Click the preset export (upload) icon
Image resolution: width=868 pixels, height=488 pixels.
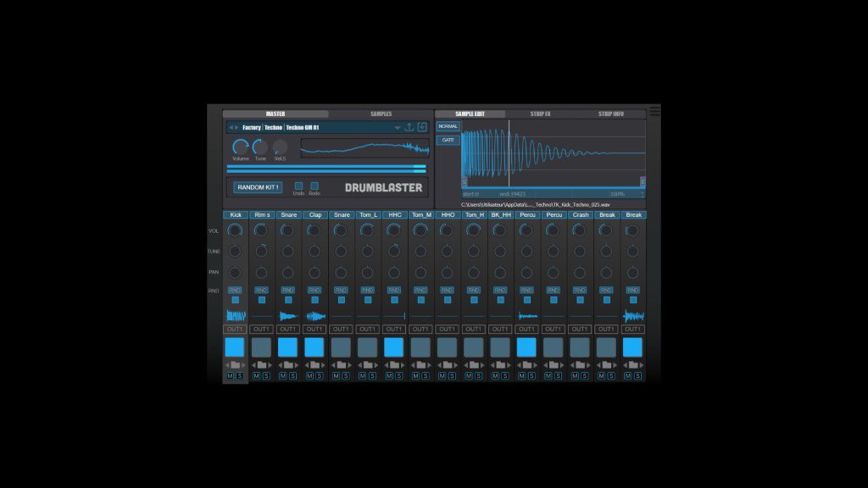pyautogui.click(x=409, y=127)
